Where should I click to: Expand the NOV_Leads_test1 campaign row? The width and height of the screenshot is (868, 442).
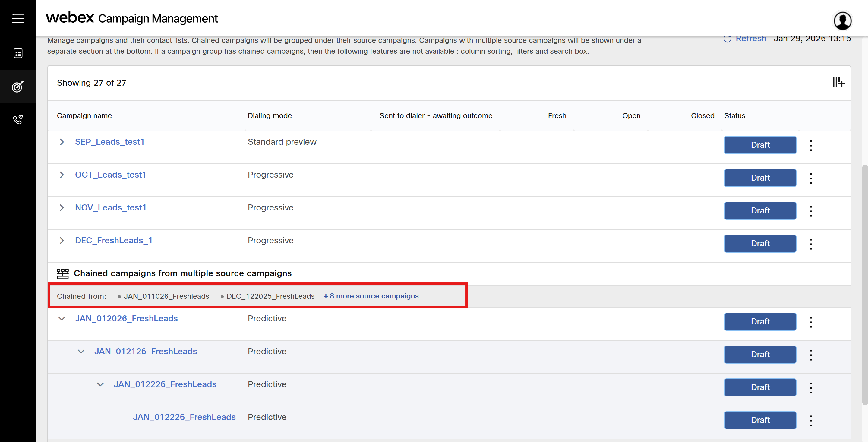62,207
